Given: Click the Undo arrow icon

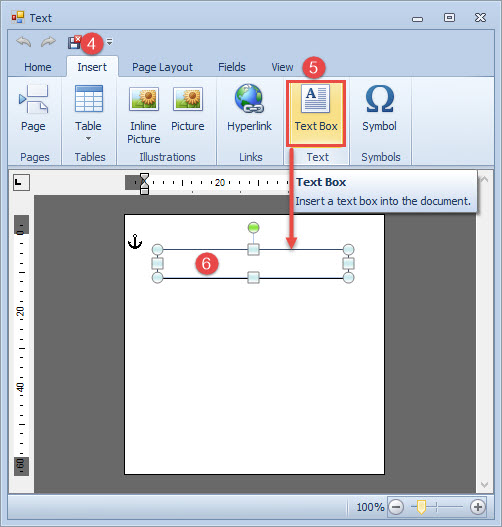Looking at the screenshot, I should click(24, 42).
